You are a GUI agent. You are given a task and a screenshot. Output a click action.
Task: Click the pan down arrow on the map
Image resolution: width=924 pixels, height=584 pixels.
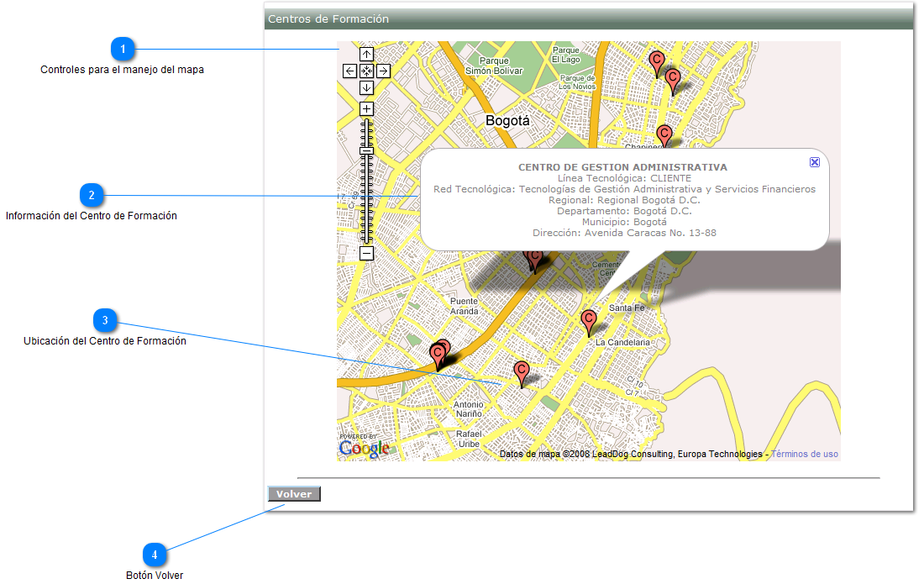(366, 87)
